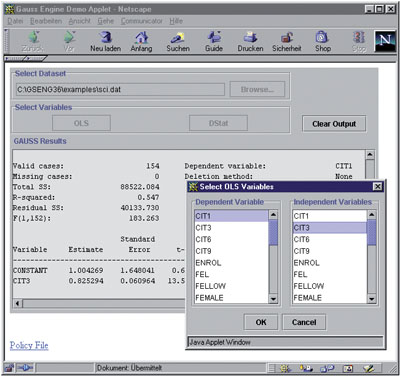
Task: Open the Guide toolbar icon
Action: tap(214, 37)
